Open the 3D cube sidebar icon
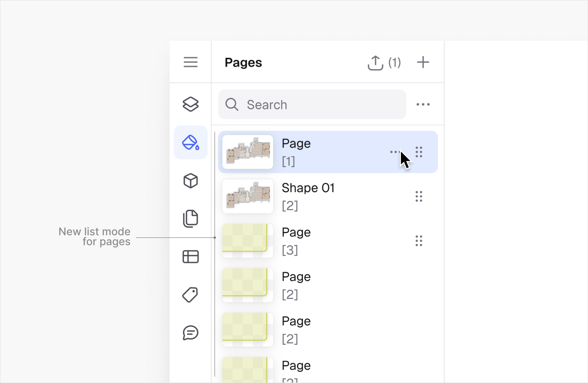This screenshot has height=383, width=588. click(191, 181)
